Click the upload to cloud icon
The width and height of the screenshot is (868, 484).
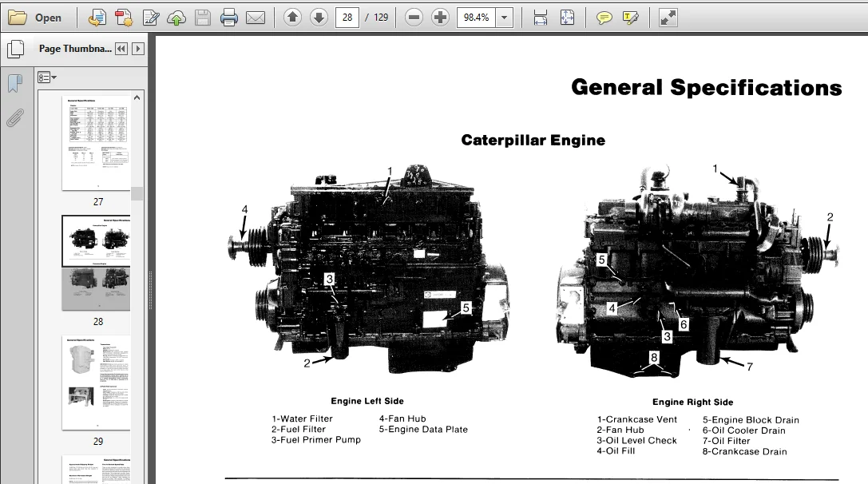tap(176, 18)
